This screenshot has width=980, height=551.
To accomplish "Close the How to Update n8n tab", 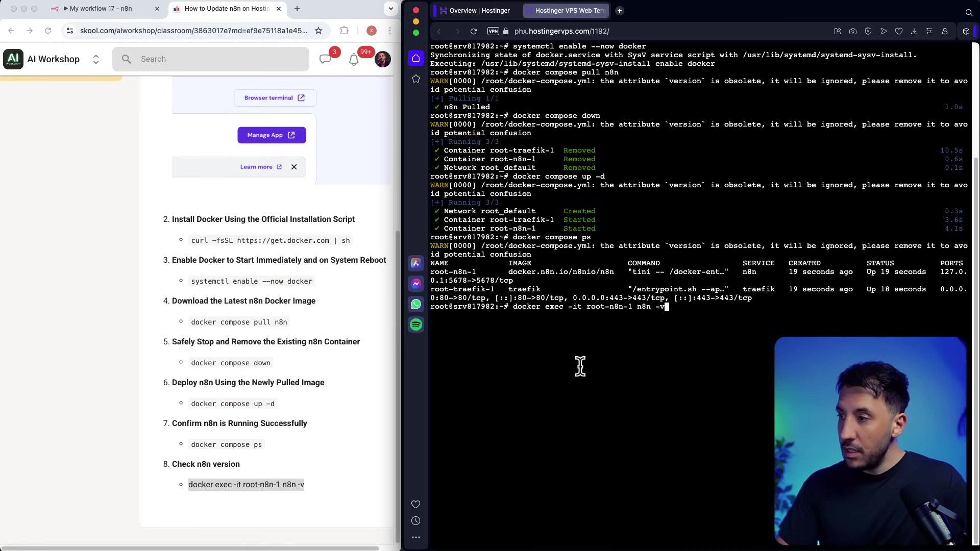I will tap(279, 9).
